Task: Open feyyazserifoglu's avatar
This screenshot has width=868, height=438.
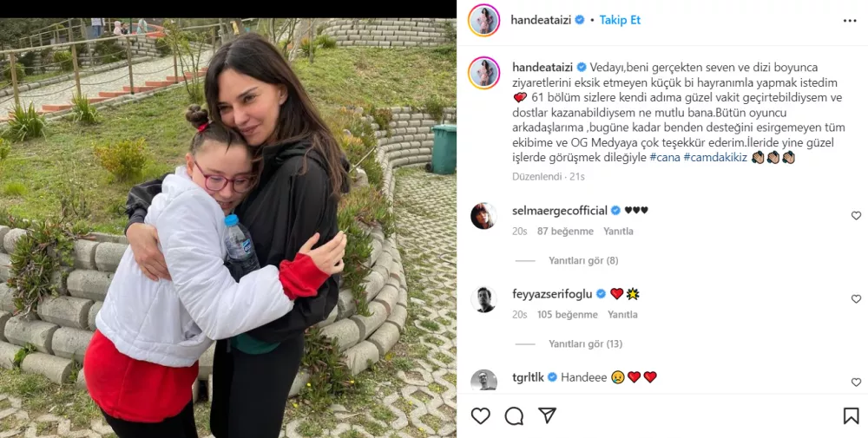Action: (483, 299)
